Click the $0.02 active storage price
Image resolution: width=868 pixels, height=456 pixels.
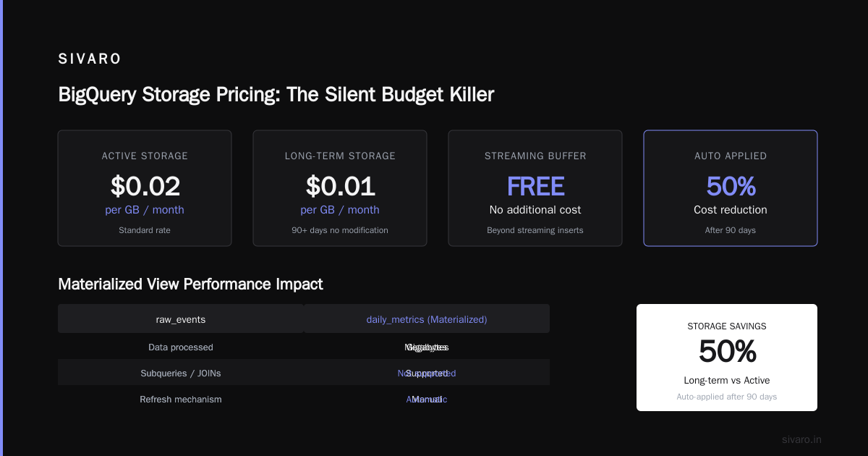[x=145, y=186]
